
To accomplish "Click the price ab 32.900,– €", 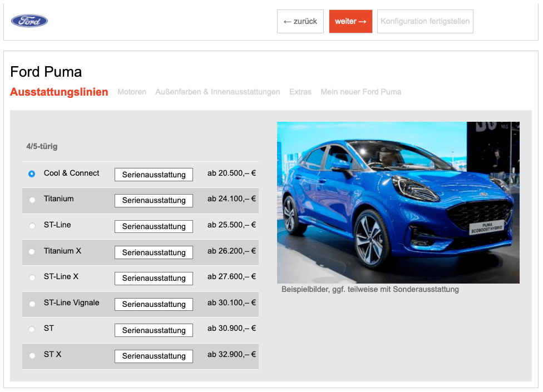I will tap(231, 354).
